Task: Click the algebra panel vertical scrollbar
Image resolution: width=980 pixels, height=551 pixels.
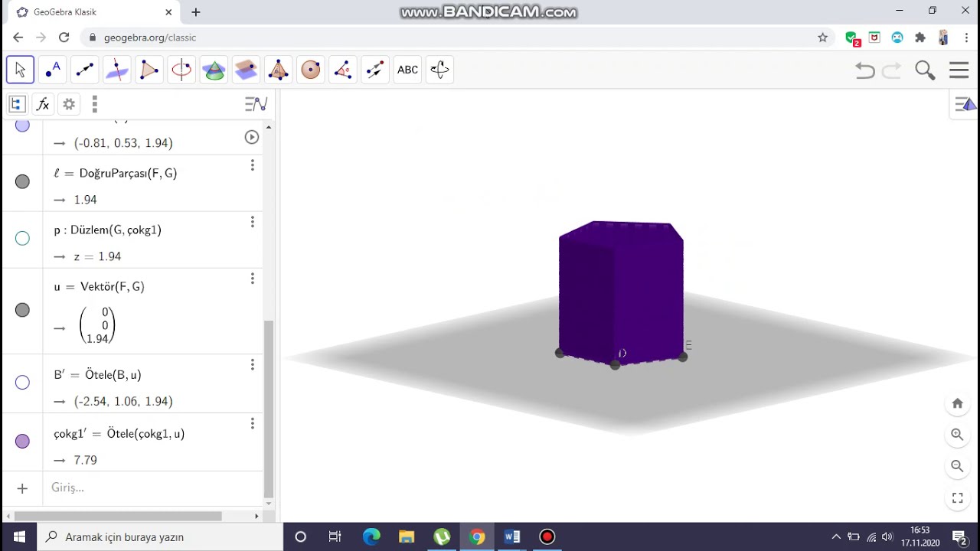Action: click(x=269, y=409)
